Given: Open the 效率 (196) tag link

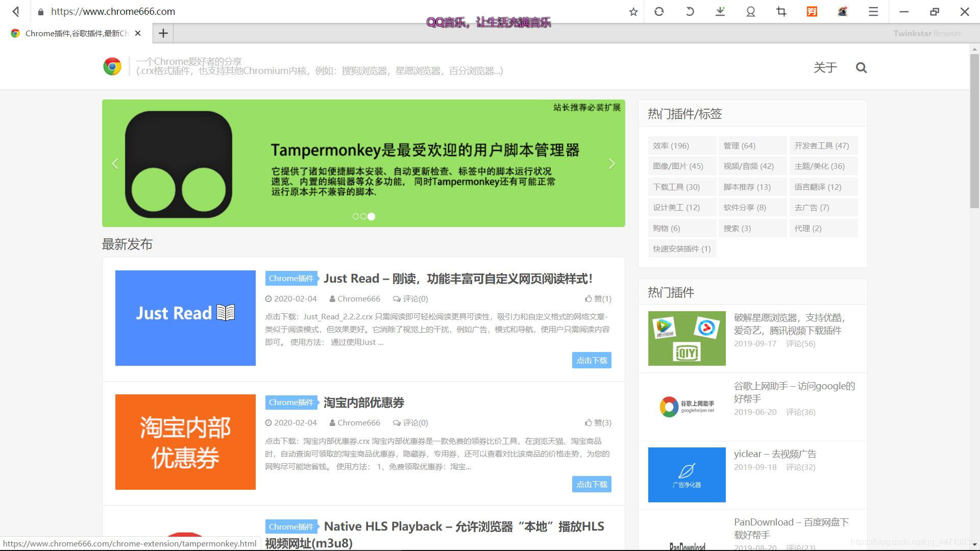Looking at the screenshot, I should pos(671,145).
